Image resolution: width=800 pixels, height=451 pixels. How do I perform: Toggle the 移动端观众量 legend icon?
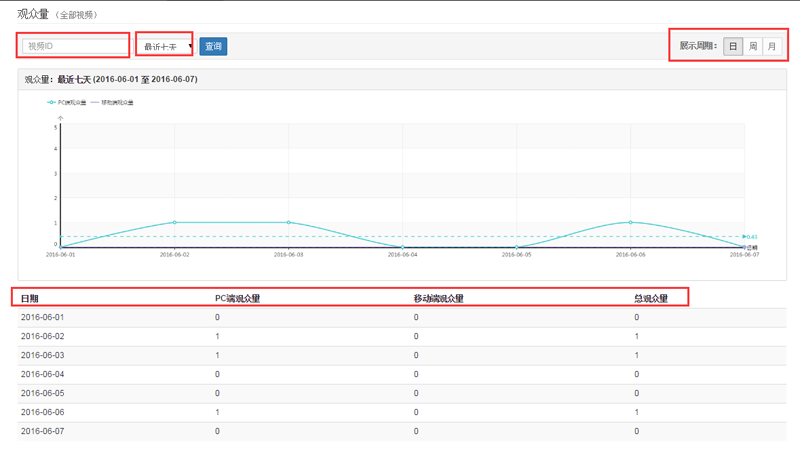96,102
